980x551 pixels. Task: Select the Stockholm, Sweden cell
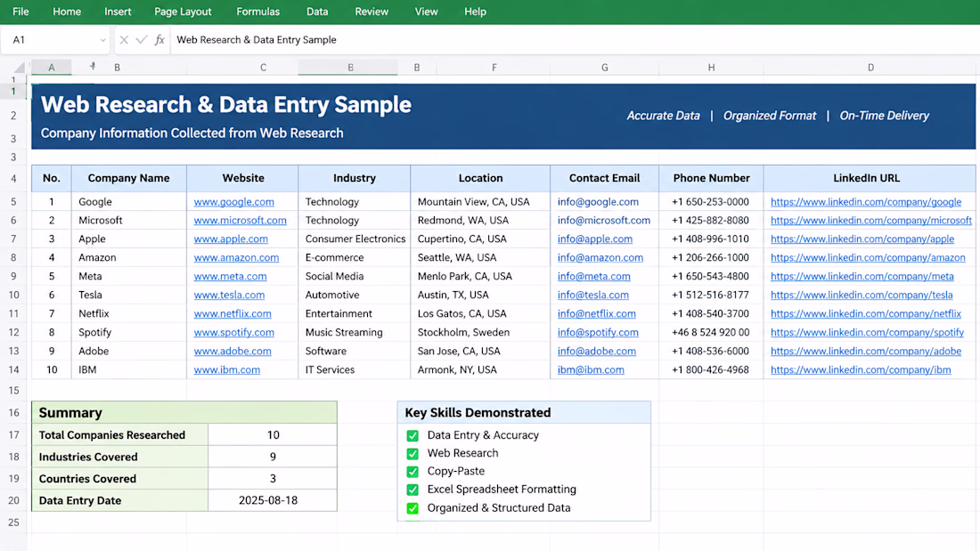click(480, 332)
